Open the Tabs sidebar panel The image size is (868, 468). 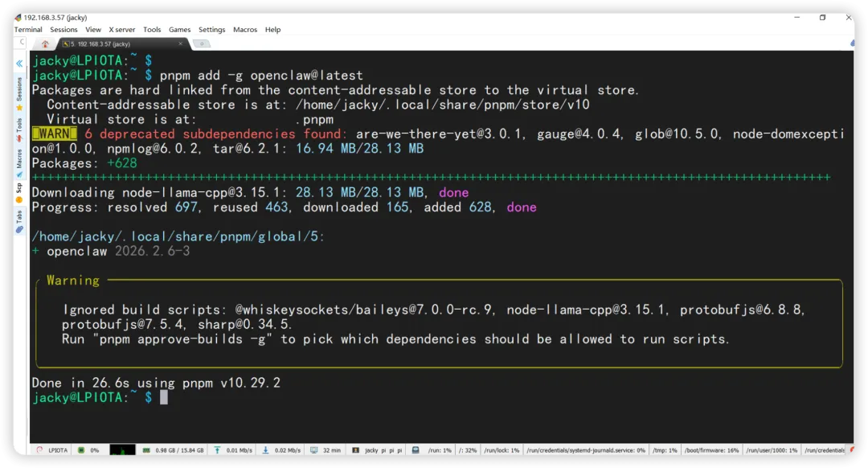[x=19, y=222]
